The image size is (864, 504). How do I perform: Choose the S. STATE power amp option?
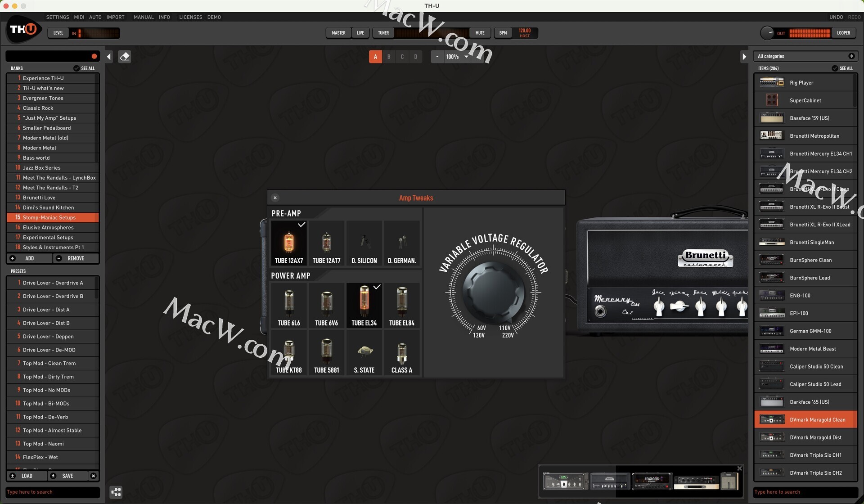[364, 352]
